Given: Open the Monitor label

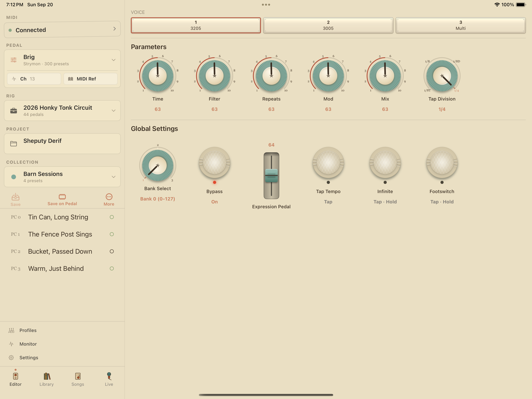Looking at the screenshot, I should click(x=28, y=344).
